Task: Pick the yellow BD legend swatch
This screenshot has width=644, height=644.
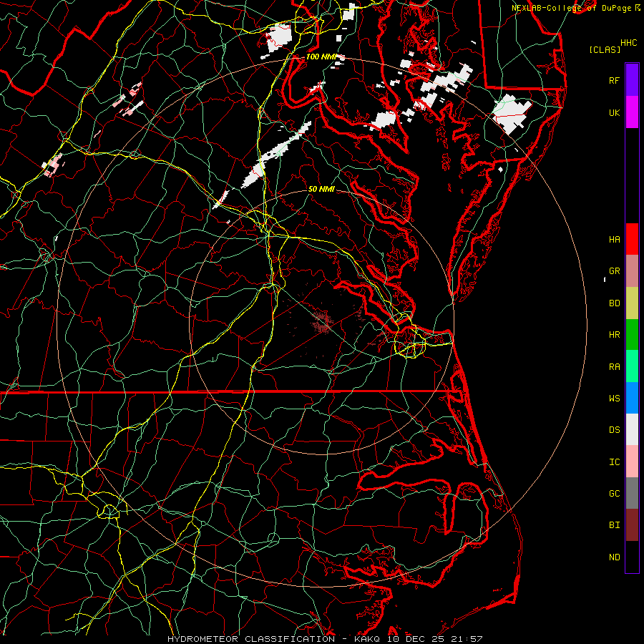Action: (632, 303)
